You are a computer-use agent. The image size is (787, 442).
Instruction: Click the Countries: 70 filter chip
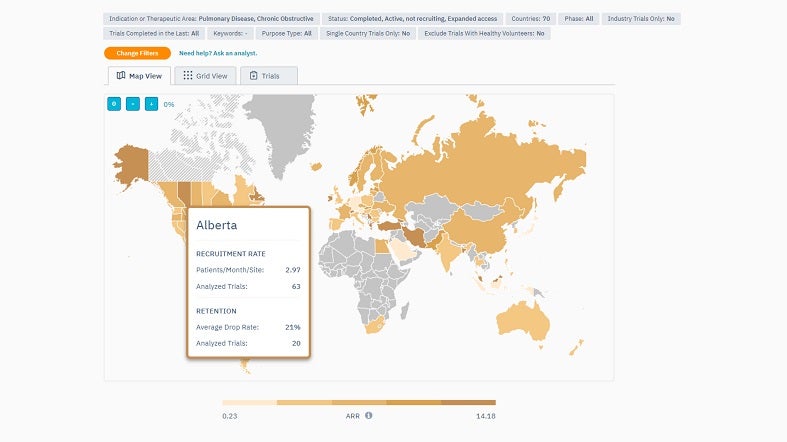click(528, 19)
